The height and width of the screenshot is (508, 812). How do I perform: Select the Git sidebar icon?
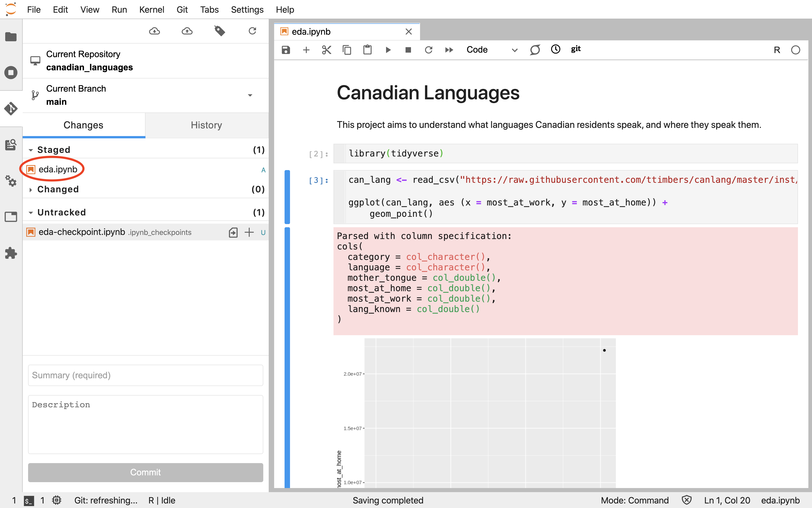pyautogui.click(x=11, y=109)
